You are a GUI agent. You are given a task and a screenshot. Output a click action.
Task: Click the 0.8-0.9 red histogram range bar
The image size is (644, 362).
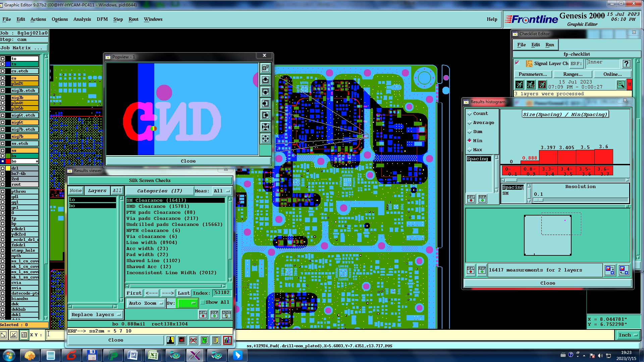tap(530, 171)
